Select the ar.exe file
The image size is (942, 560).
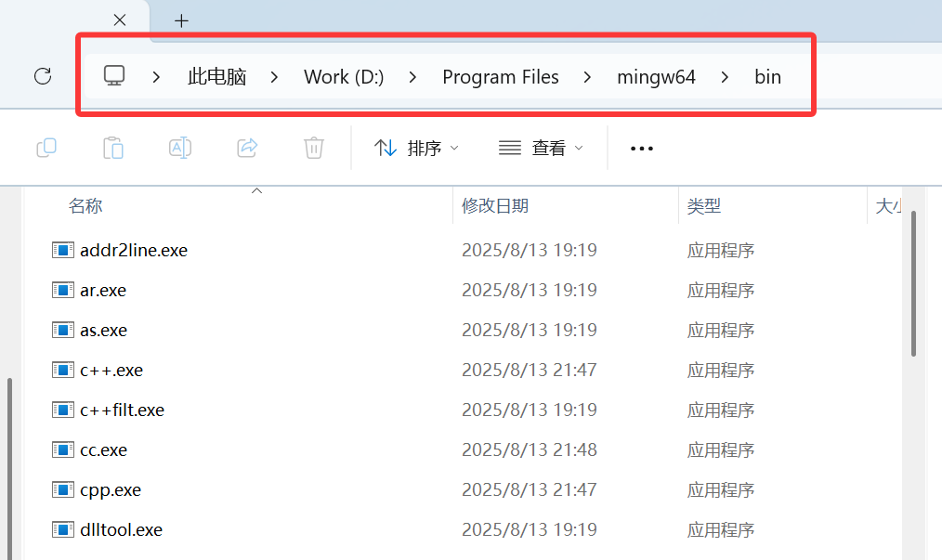[103, 290]
